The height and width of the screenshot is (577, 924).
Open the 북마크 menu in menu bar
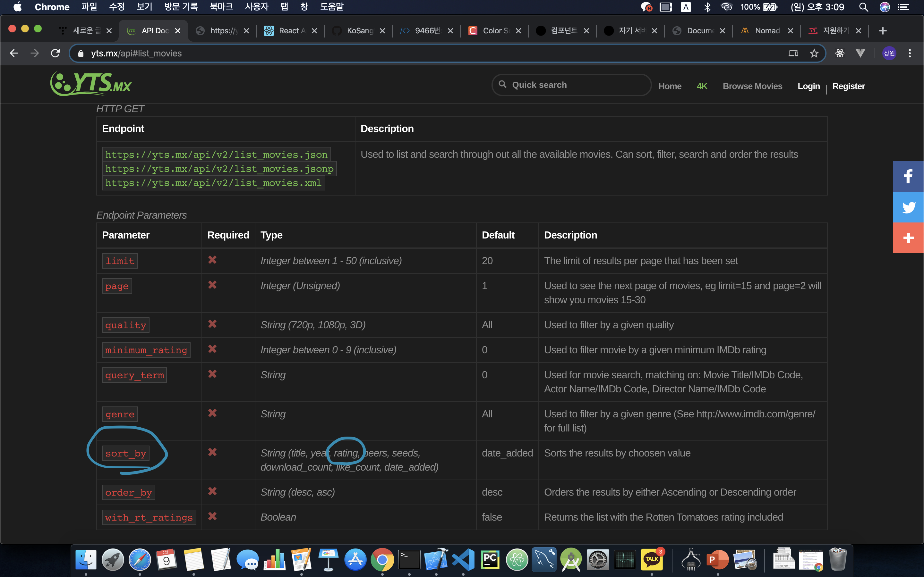[x=221, y=7]
